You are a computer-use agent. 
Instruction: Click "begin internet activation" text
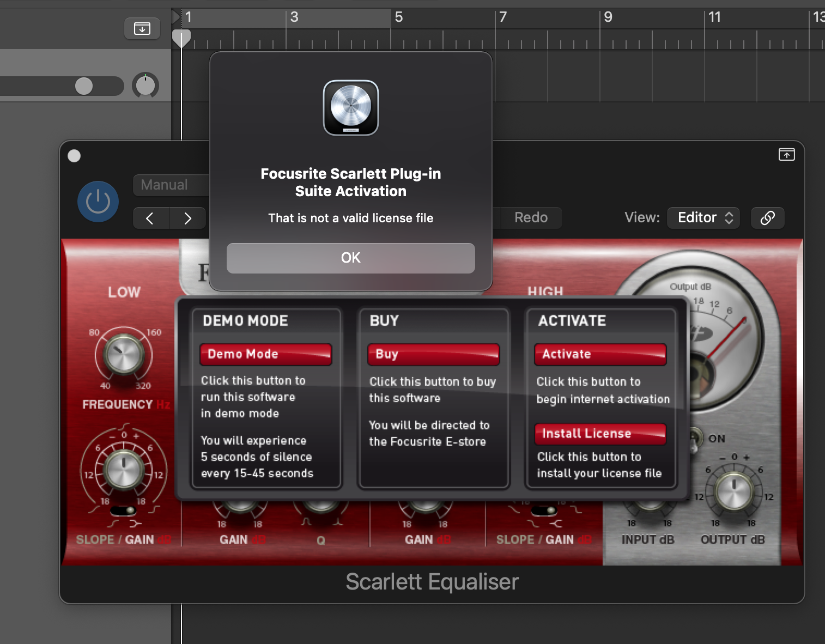tap(603, 399)
